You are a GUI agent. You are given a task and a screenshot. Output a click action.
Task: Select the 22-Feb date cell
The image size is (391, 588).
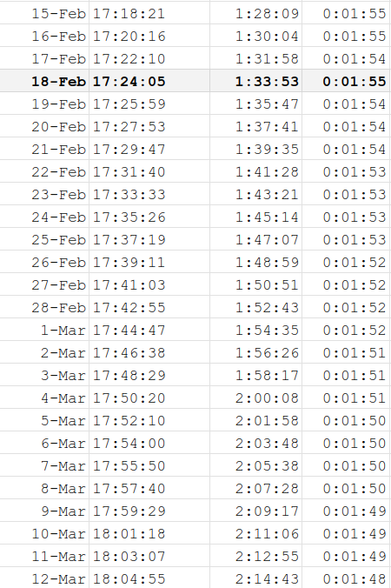tap(44, 171)
